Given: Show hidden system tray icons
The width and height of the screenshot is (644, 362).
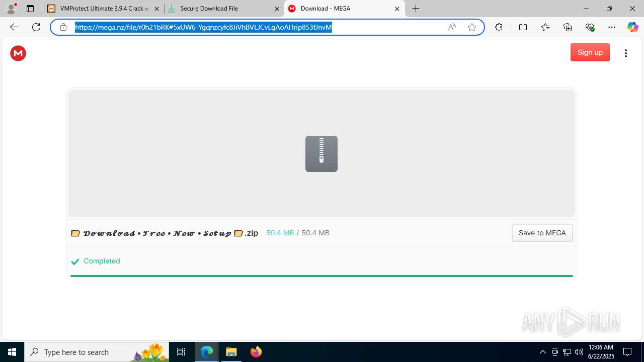Looking at the screenshot, I should pyautogui.click(x=542, y=352).
